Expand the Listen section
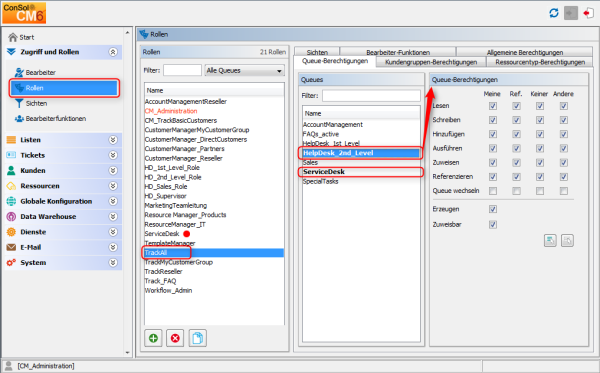600x373 pixels. 113,140
